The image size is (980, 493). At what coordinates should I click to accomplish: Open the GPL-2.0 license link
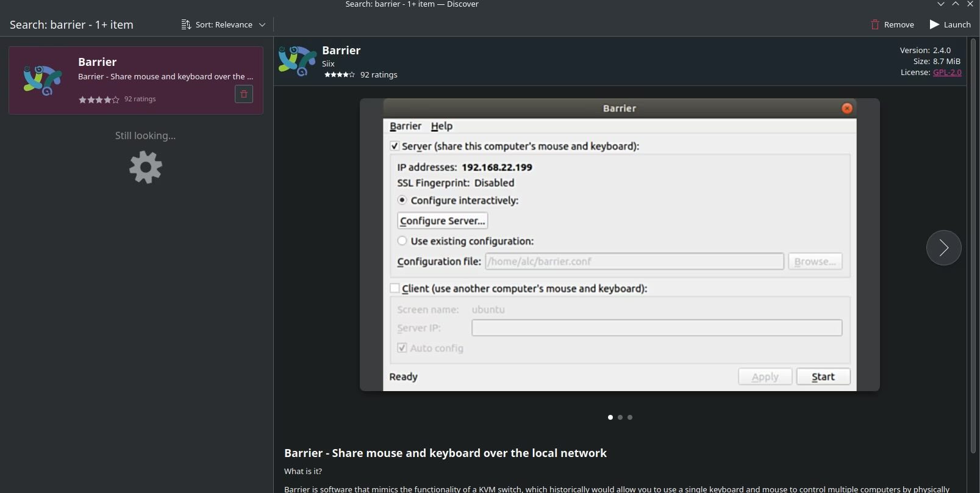pos(947,73)
